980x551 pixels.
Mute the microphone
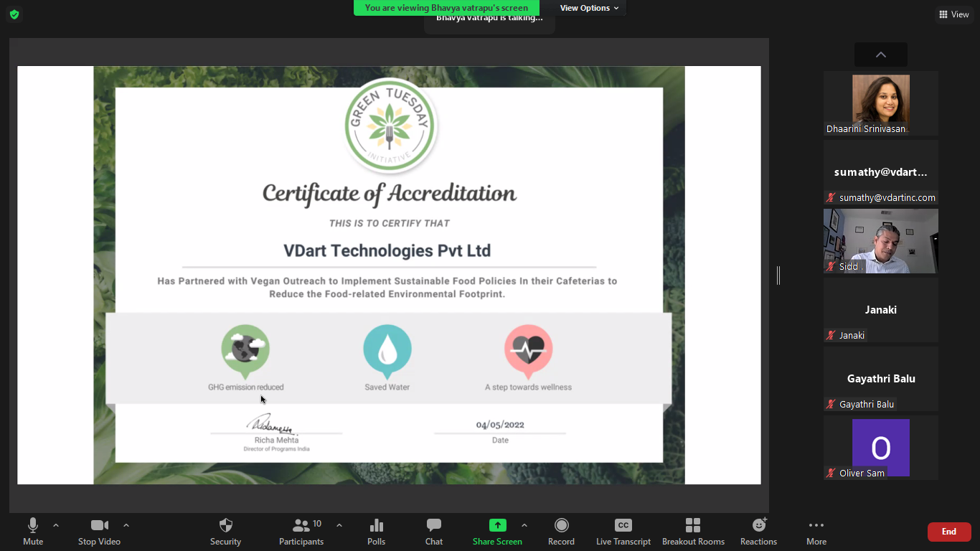(33, 532)
